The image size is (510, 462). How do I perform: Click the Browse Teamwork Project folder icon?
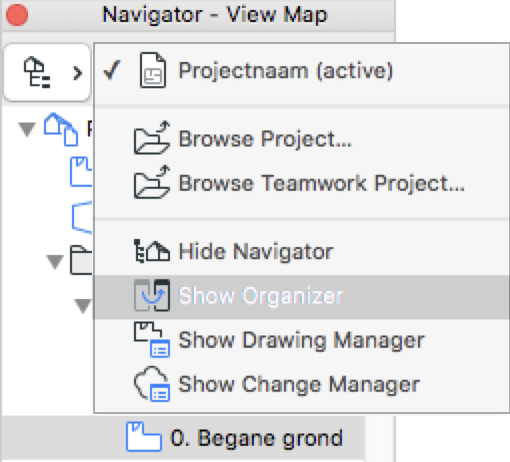(x=152, y=182)
